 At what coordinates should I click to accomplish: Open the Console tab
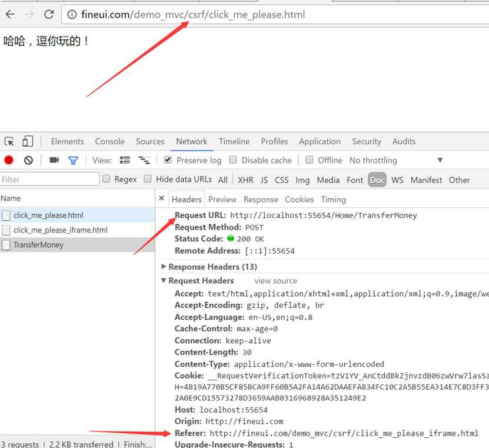[110, 142]
